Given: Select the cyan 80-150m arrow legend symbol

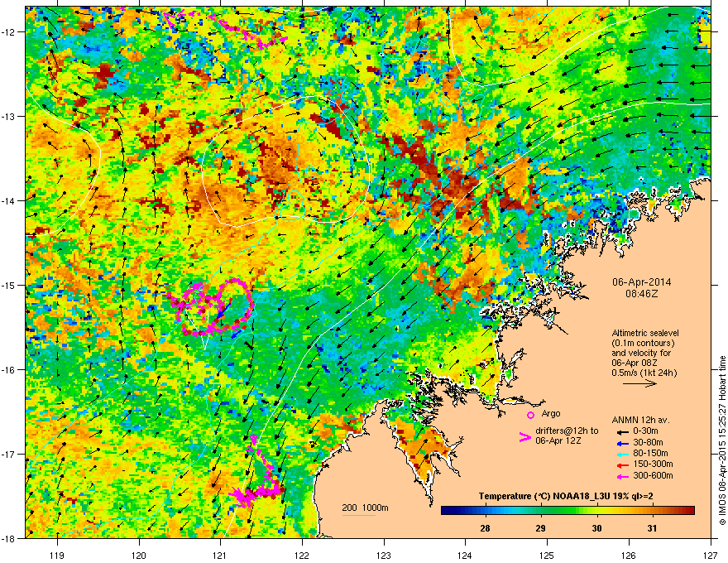Looking at the screenshot, I should [622, 455].
